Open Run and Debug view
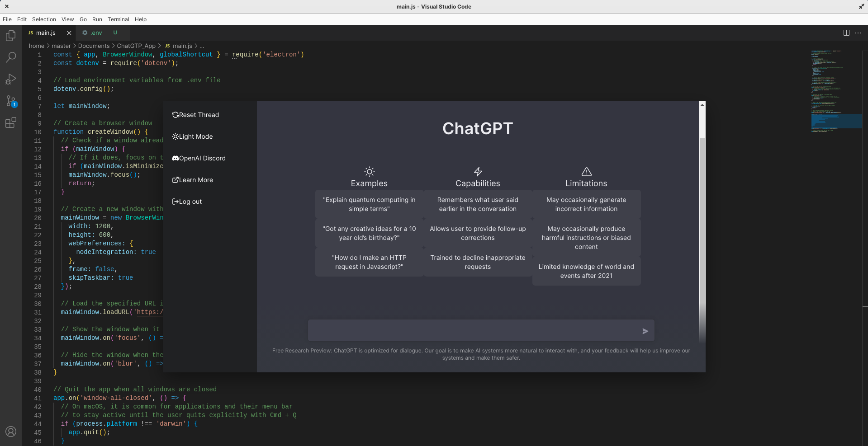The width and height of the screenshot is (868, 446). (11, 79)
